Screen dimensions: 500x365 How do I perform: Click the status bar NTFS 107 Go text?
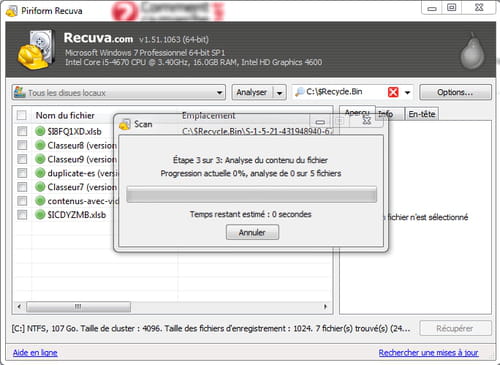pos(211,328)
